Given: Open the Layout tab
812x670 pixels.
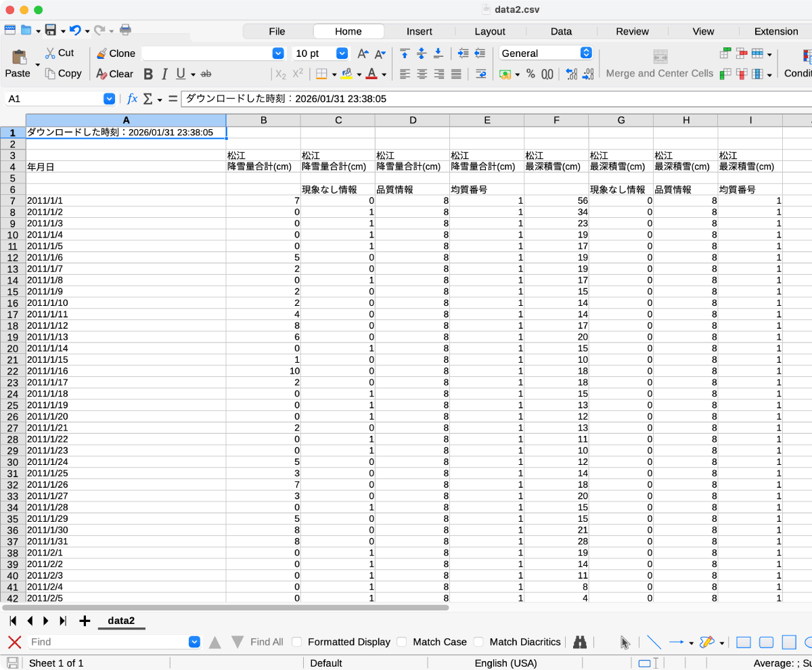Looking at the screenshot, I should click(489, 31).
